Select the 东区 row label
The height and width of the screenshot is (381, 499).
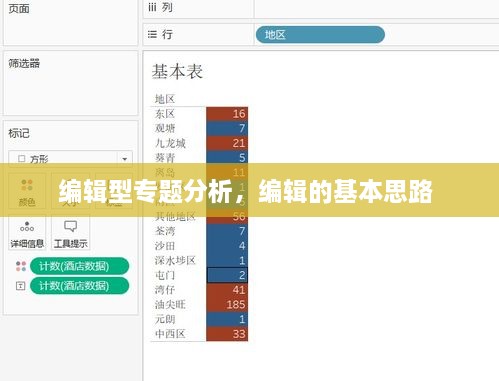pyautogui.click(x=165, y=114)
